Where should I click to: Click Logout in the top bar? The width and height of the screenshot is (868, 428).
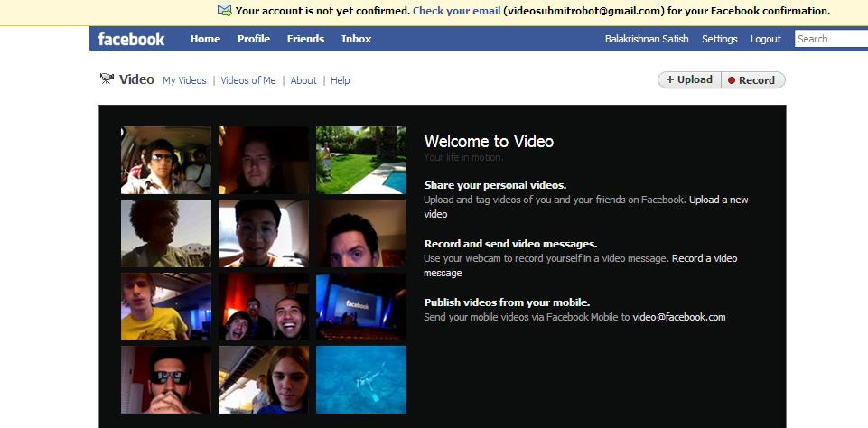pos(766,39)
